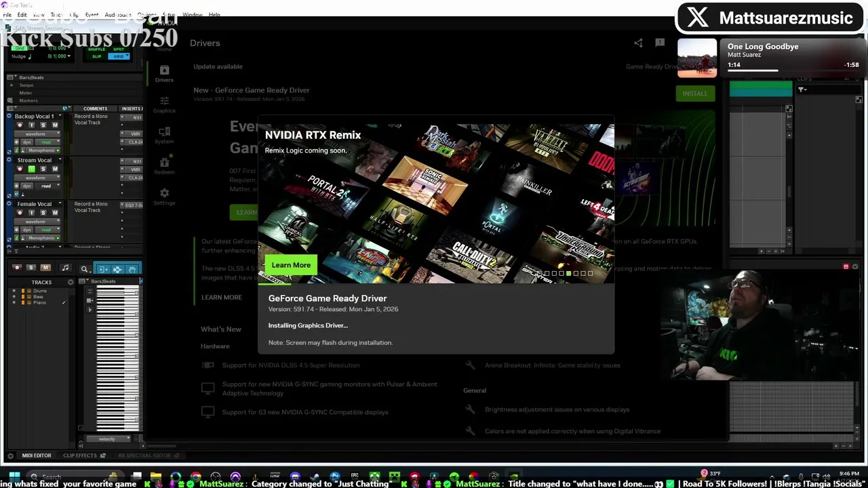The image size is (868, 488).
Task: Open Backup Vocal 1 track name dropdown
Action: 60,116
